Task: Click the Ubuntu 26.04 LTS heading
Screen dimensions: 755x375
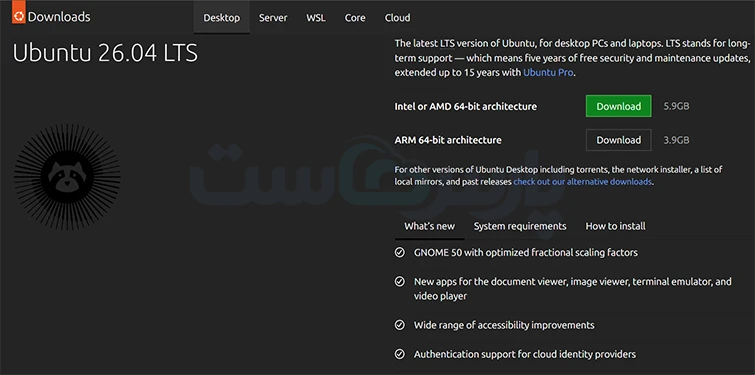Action: (x=105, y=53)
